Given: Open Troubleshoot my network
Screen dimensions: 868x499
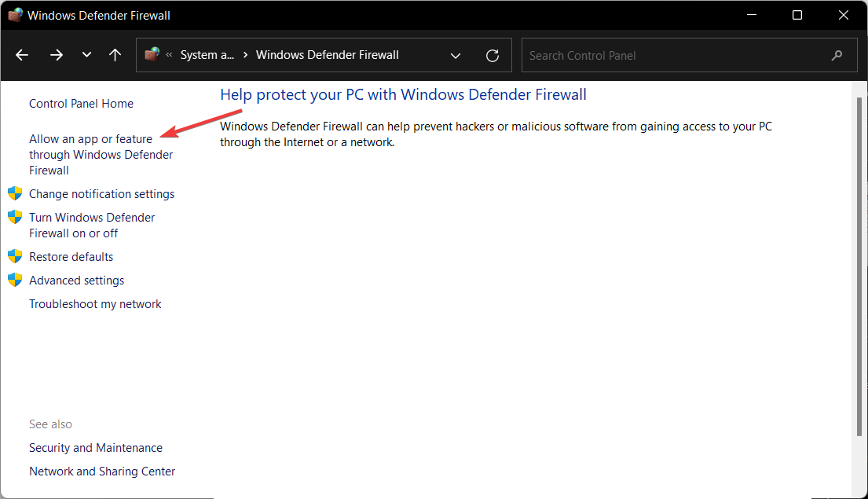Looking at the screenshot, I should (95, 304).
